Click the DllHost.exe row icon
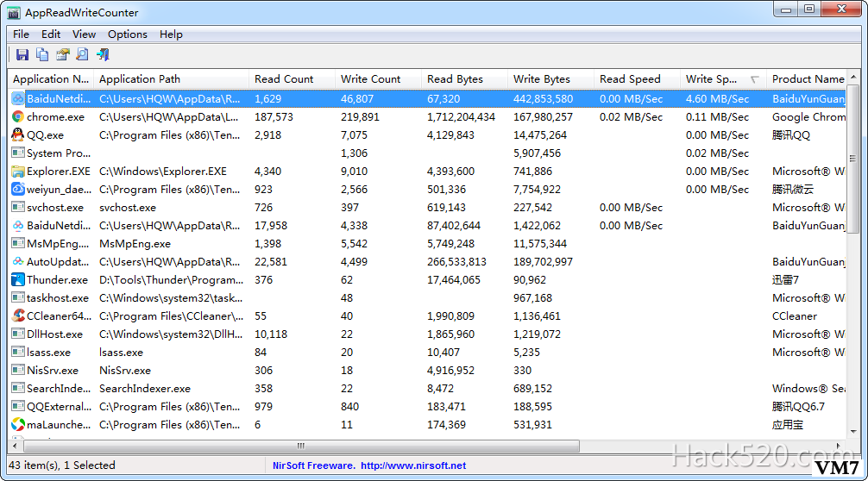 coord(18,334)
